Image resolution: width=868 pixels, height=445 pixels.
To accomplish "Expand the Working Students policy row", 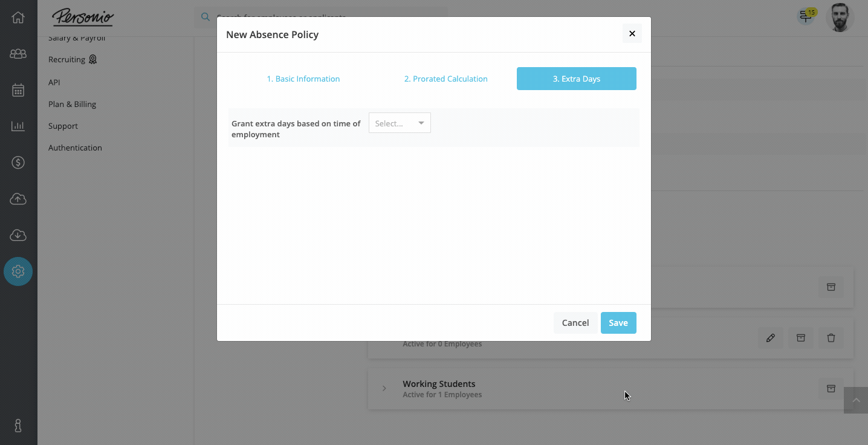I will click(384, 388).
